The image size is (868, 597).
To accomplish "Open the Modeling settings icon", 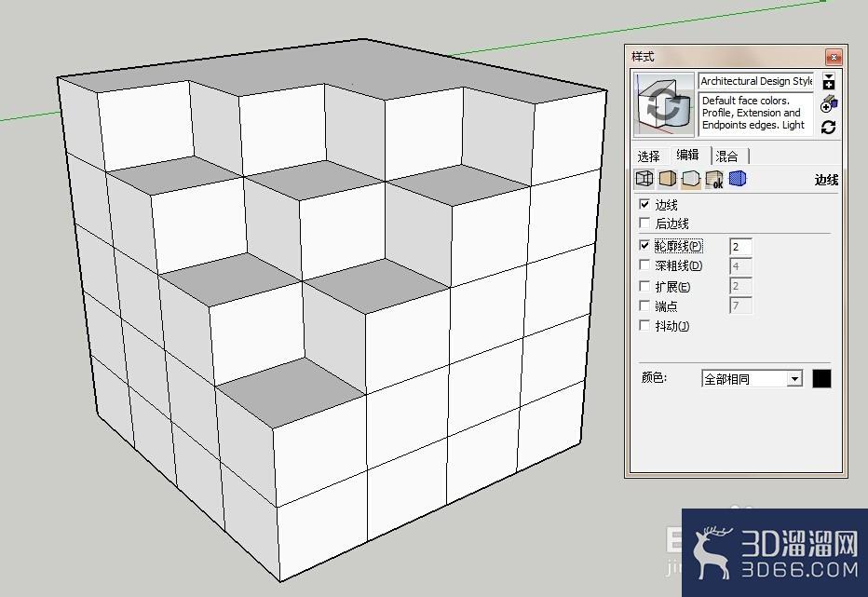I will [738, 179].
